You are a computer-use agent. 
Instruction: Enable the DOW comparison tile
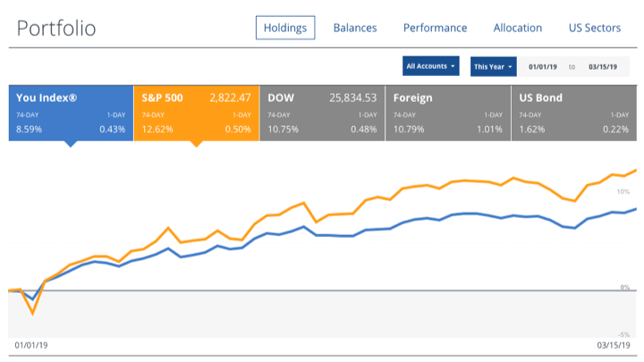coord(323,113)
